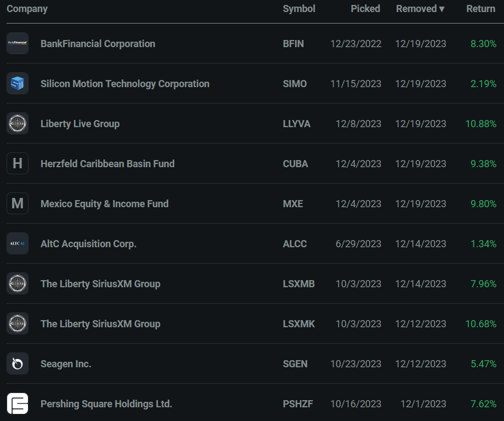Click the Seagen Inc. logo icon
Viewport: 504px width, 421px height.
tap(18, 364)
